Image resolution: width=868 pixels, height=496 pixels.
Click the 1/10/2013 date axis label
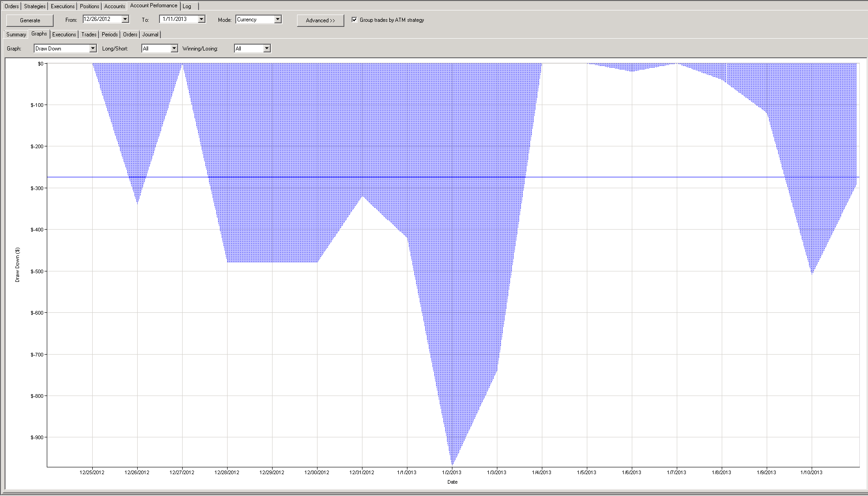[811, 472]
